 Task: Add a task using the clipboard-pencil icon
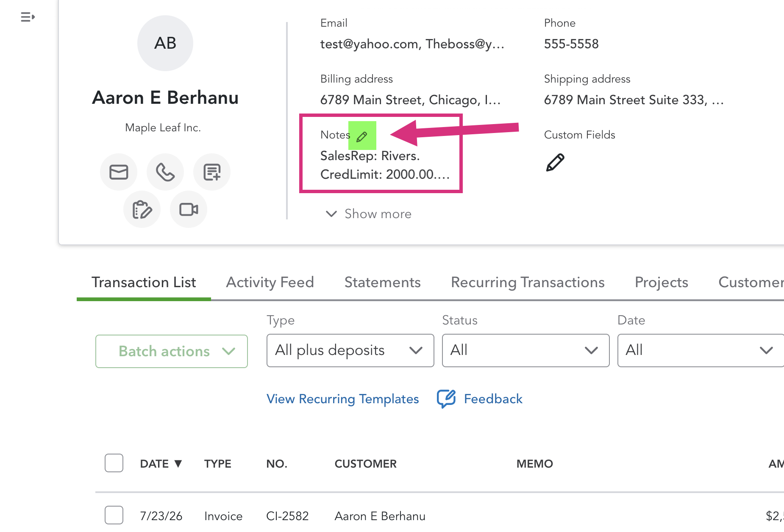(x=142, y=209)
